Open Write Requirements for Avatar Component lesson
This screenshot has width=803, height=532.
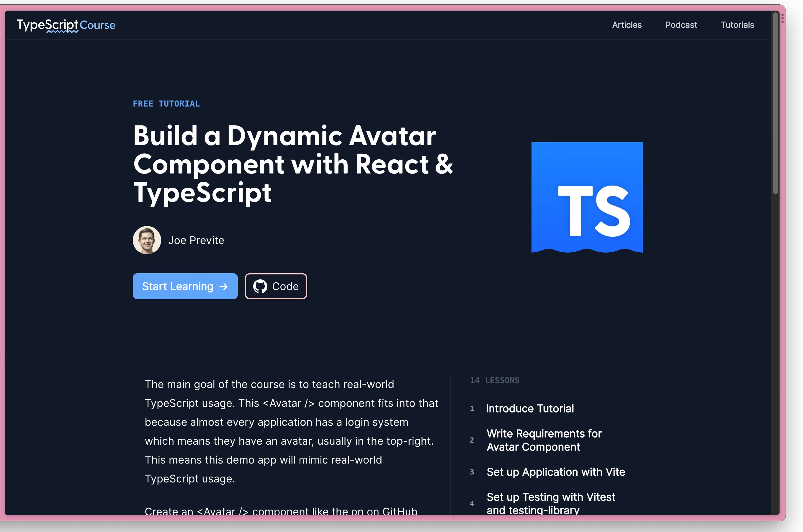pyautogui.click(x=544, y=440)
